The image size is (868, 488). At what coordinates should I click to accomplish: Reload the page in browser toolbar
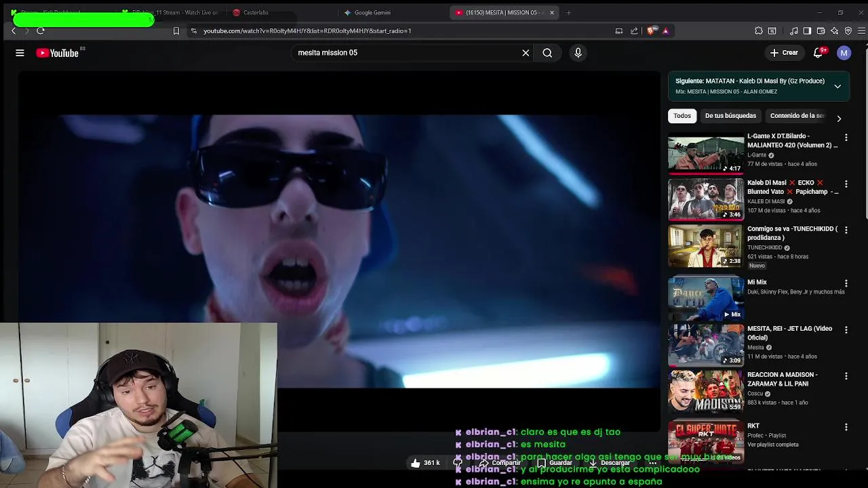click(x=41, y=30)
